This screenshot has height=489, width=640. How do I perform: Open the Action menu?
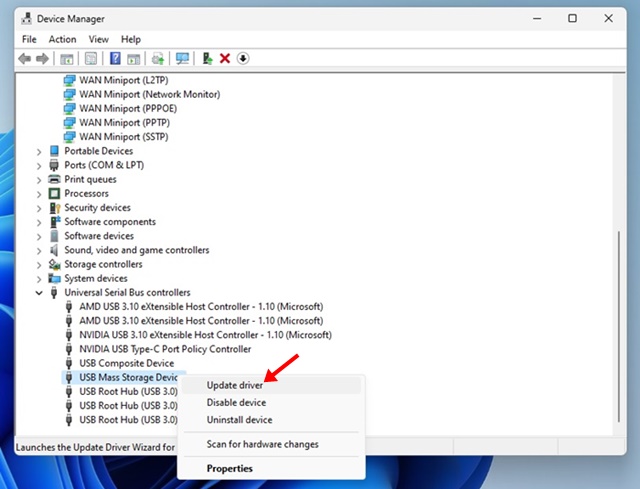point(62,39)
